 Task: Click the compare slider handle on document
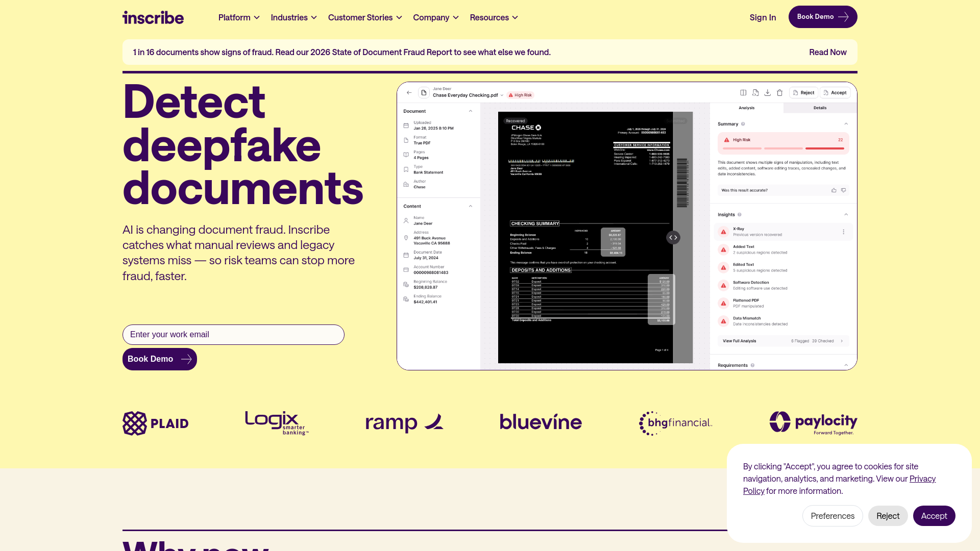pyautogui.click(x=673, y=238)
